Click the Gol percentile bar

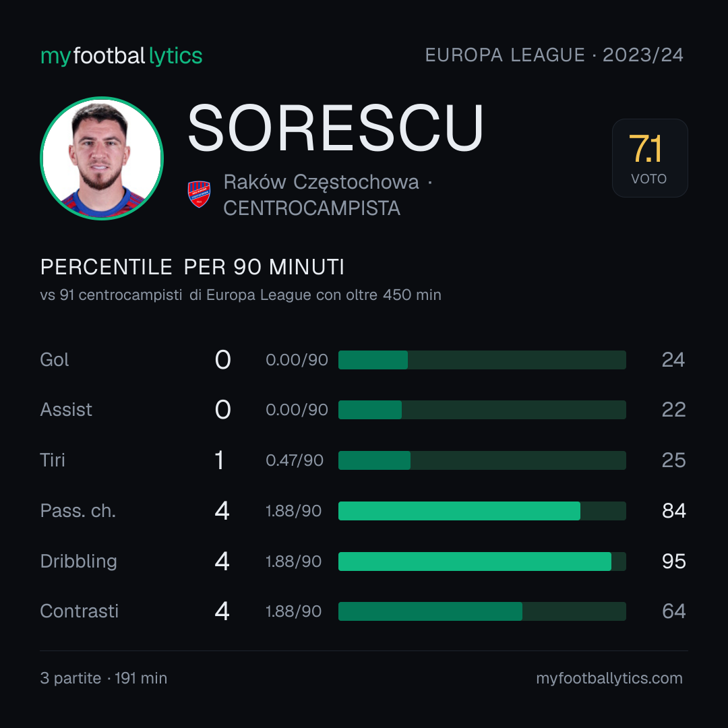tap(482, 360)
